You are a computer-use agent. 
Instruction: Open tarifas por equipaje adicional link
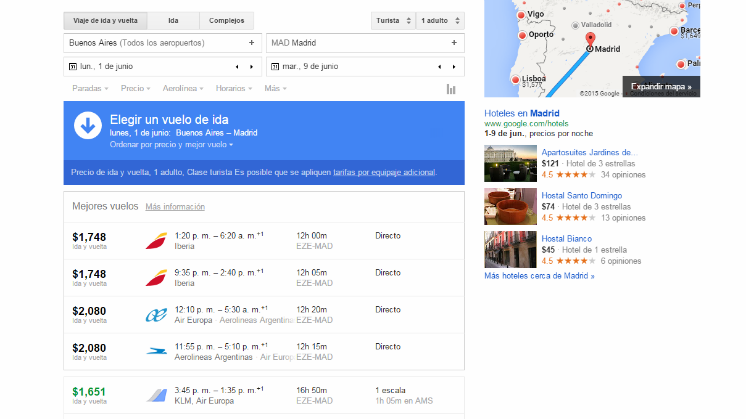(384, 172)
